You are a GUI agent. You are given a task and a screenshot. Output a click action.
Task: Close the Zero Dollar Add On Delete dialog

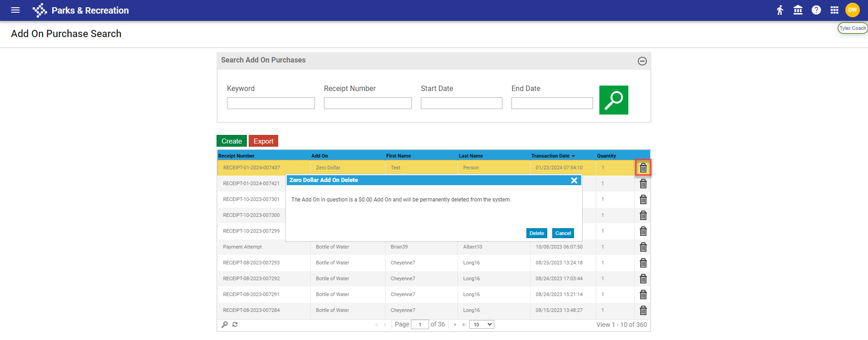pyautogui.click(x=574, y=180)
